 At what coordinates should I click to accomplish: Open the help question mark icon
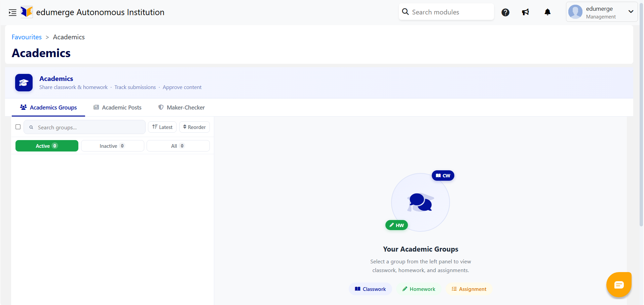(505, 12)
